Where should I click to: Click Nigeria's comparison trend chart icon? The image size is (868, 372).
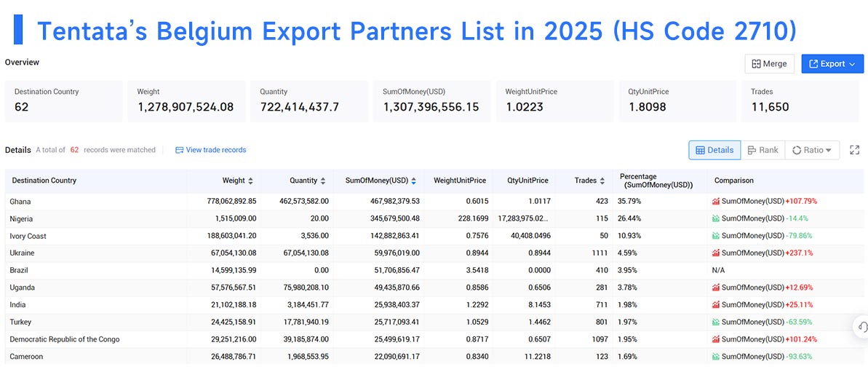click(716, 218)
